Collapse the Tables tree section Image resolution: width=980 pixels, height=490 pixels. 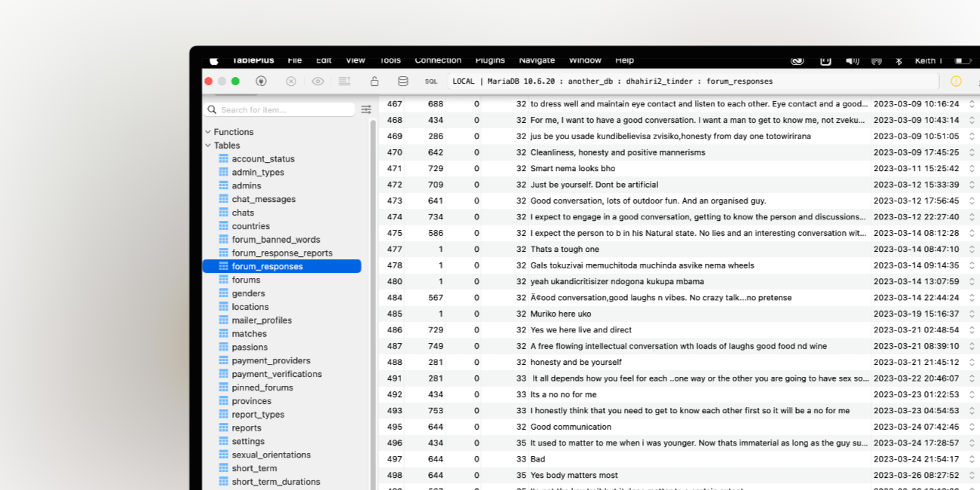tap(208, 145)
